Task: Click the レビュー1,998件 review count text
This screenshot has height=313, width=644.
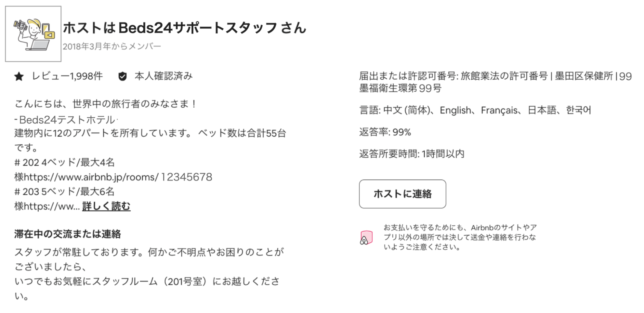Action: click(x=67, y=76)
